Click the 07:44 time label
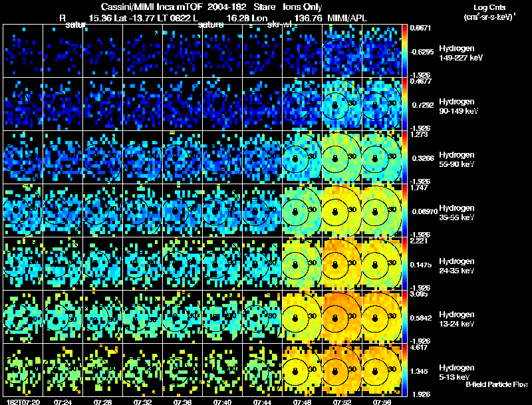 [262, 402]
